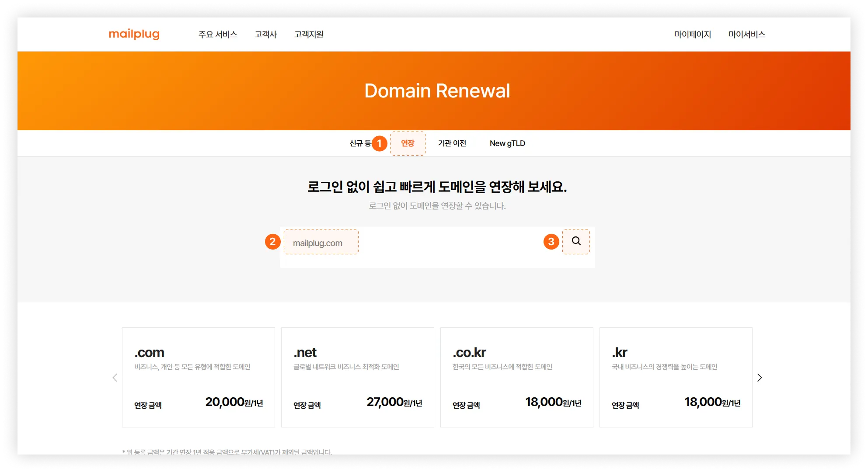868x472 pixels.
Task: Select the .co.kr domain price card
Action: [517, 377]
